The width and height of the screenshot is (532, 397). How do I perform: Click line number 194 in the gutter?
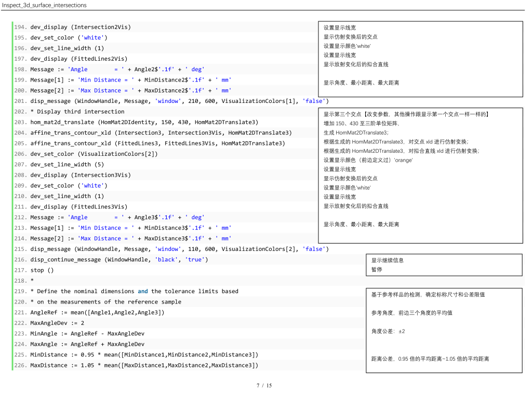tap(20, 27)
